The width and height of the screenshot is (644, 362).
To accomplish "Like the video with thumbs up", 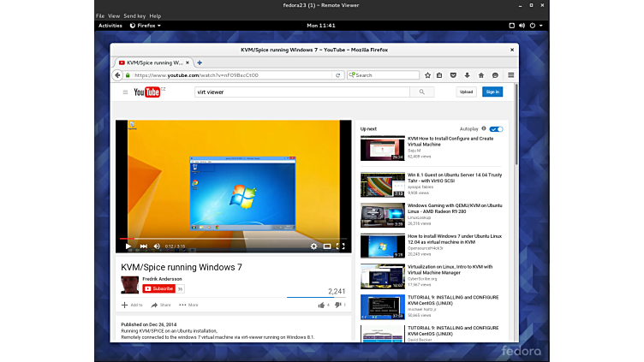I will (x=322, y=304).
